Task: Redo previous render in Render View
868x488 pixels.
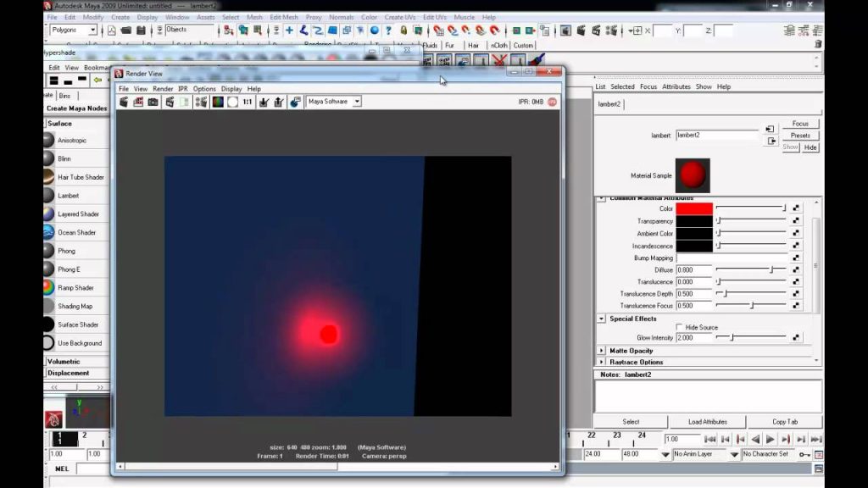Action: coord(124,102)
